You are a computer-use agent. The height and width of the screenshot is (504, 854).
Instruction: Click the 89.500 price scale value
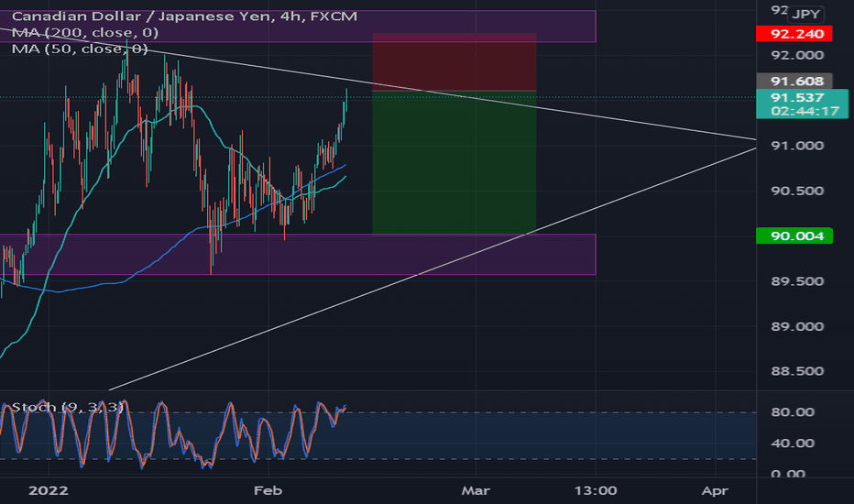pyautogui.click(x=797, y=281)
